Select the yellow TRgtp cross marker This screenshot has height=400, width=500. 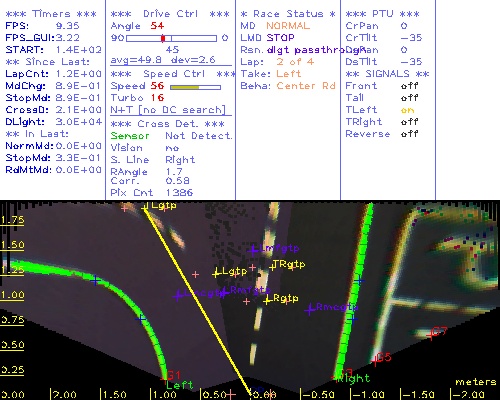(x=273, y=267)
